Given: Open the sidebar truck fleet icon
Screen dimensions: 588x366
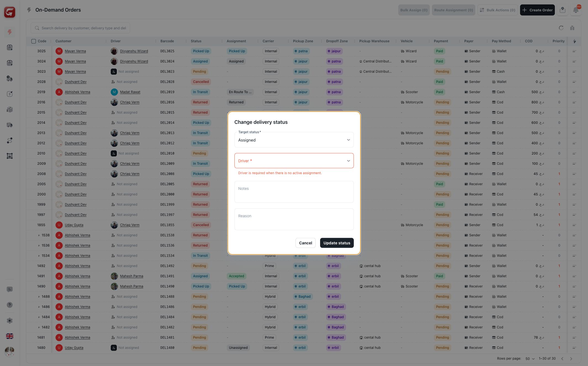Looking at the screenshot, I should click(x=10, y=125).
